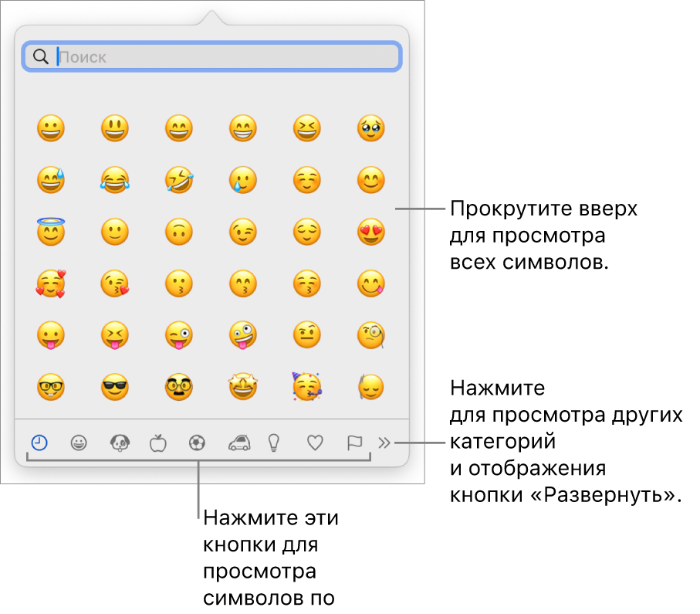Pick the squinting laughing face emoji
The width and height of the screenshot is (700, 614).
click(307, 128)
